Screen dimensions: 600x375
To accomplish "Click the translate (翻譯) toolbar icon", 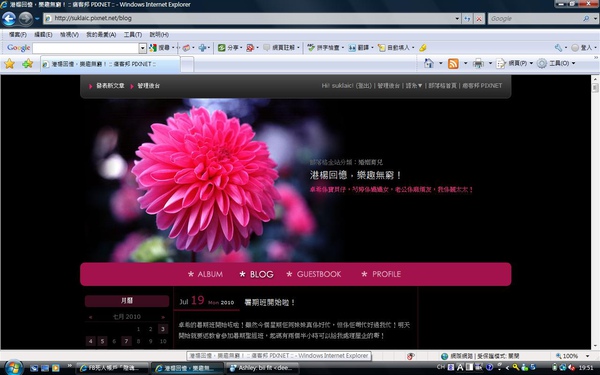I will pos(352,48).
